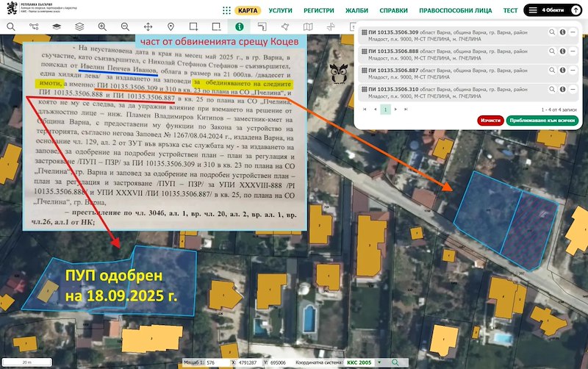Zoom to parcel 10135.3506.309 with magnifier
This screenshot has width=588, height=369.
pyautogui.click(x=551, y=32)
